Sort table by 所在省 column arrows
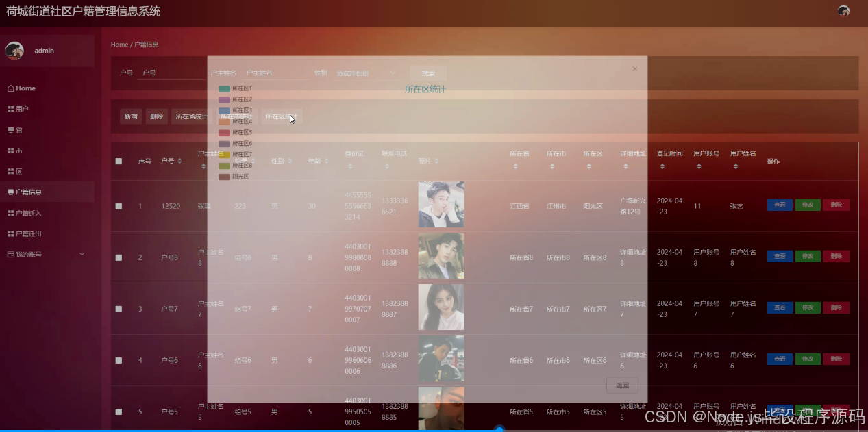 coord(515,166)
